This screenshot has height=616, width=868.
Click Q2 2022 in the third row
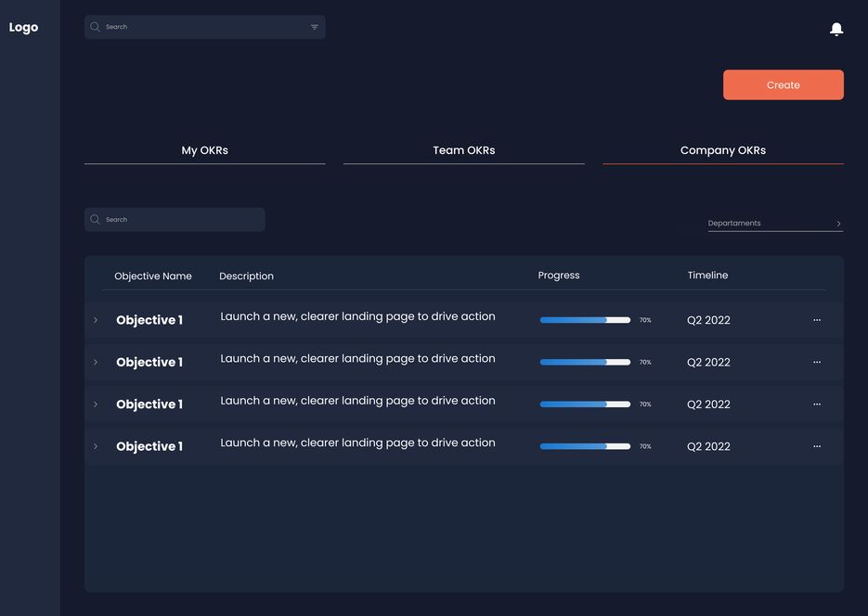coord(708,404)
